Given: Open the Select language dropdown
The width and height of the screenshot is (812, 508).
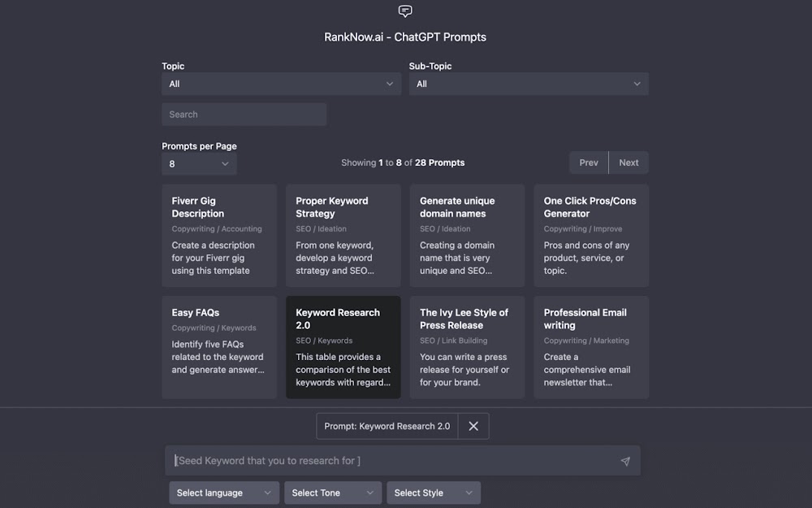Looking at the screenshot, I should tap(224, 493).
